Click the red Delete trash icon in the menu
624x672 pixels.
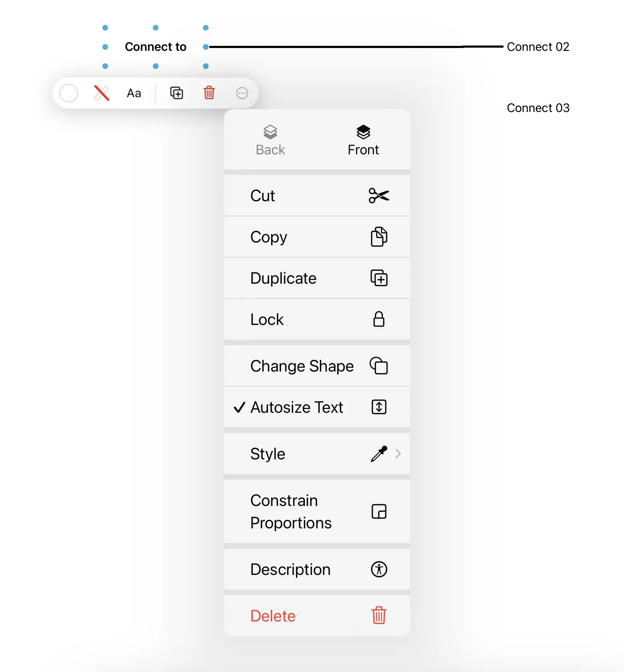379,615
